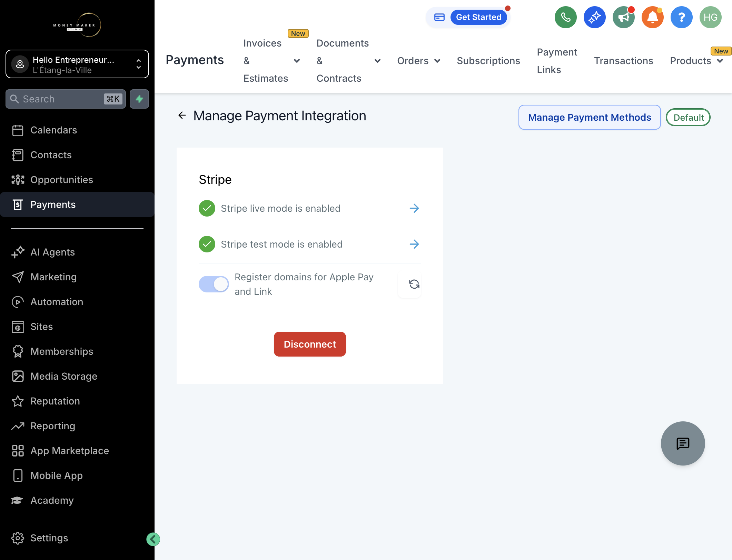The image size is (732, 560).
Task: Open the megaphone announcements icon
Action: pos(623,17)
